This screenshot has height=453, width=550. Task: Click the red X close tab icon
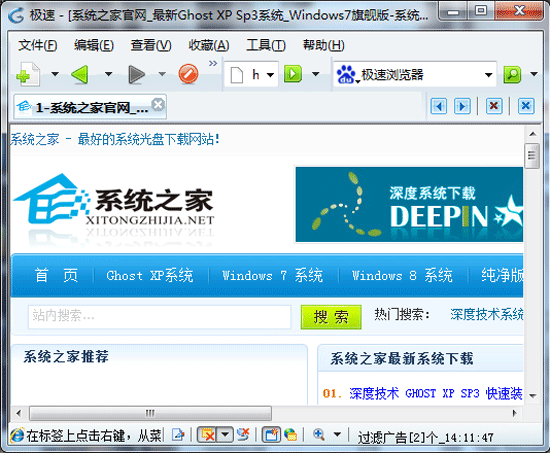pos(494,106)
